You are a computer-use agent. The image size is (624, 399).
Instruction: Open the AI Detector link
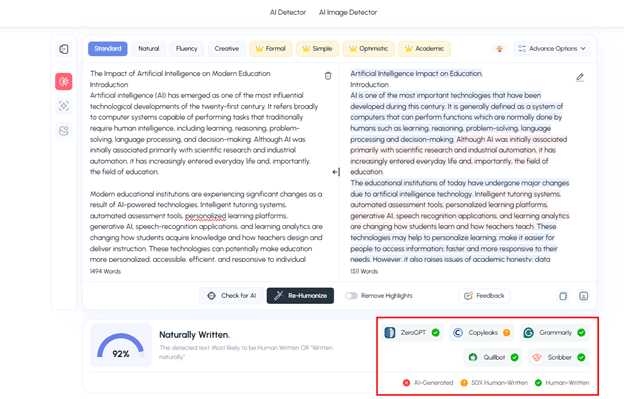(288, 12)
